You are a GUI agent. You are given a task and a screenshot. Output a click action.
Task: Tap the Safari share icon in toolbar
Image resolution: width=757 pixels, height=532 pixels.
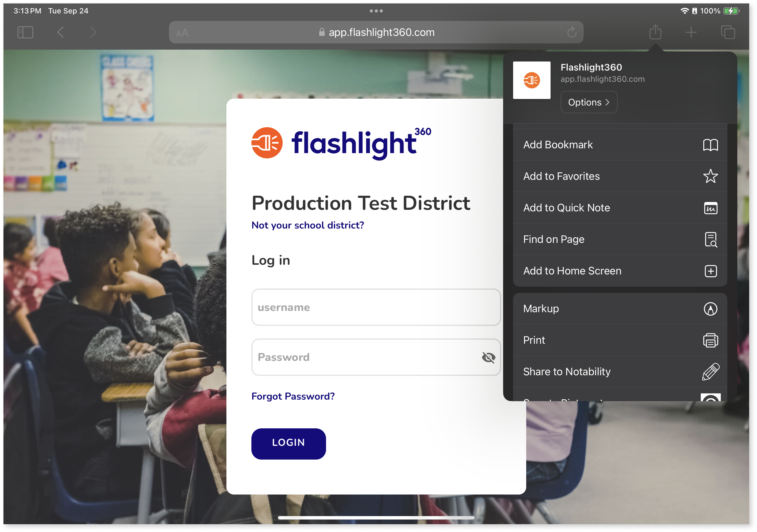pos(655,32)
